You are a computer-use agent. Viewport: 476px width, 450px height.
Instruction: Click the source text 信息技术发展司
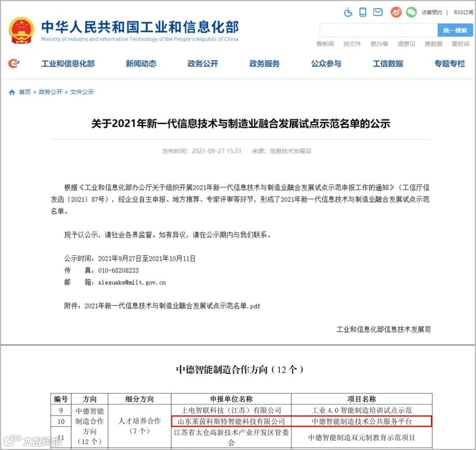pos(290,151)
